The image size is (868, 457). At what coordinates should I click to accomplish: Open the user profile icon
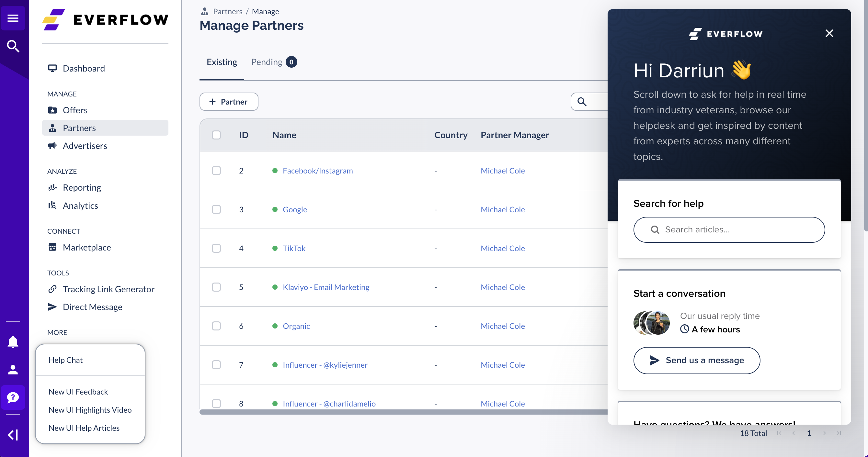[13, 369]
